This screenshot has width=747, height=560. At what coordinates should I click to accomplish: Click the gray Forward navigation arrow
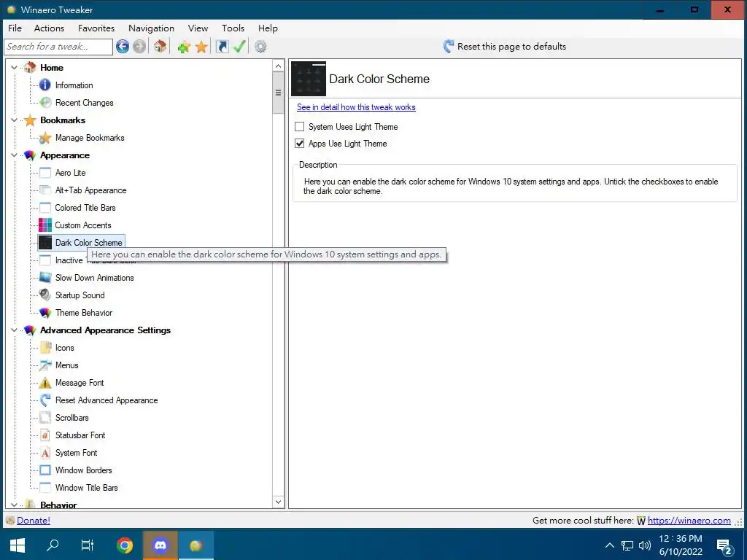coord(139,46)
